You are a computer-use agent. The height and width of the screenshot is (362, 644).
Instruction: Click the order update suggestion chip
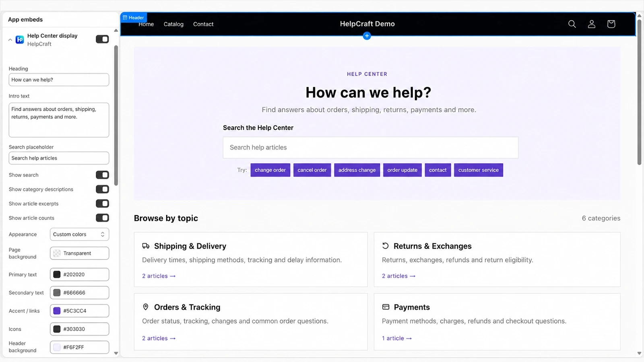tap(402, 170)
